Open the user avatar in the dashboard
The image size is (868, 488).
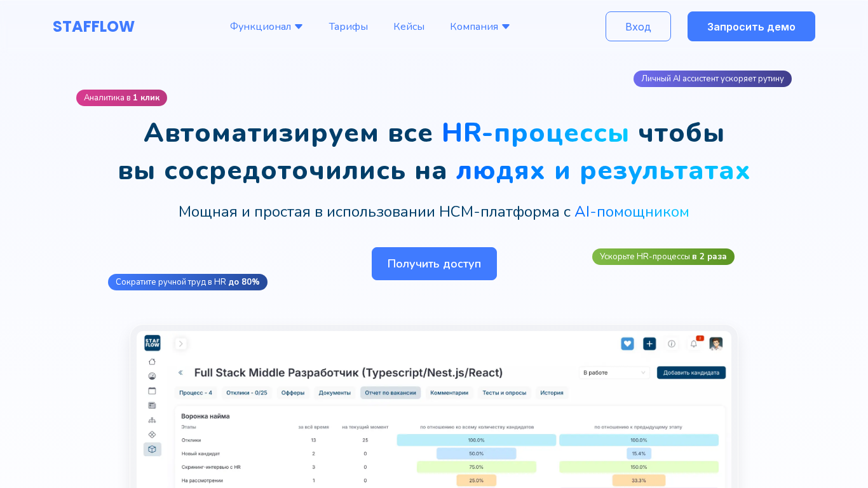pos(716,344)
